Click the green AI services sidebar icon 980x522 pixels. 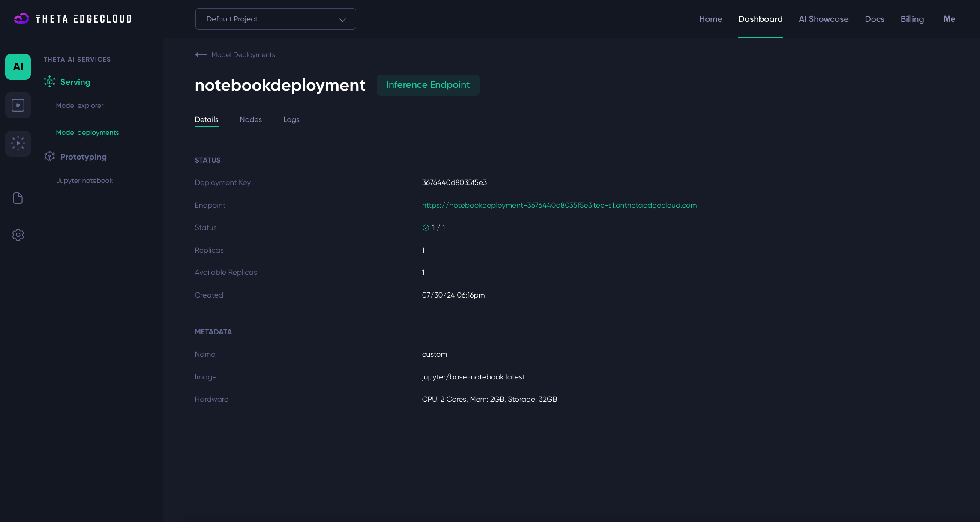(x=18, y=66)
